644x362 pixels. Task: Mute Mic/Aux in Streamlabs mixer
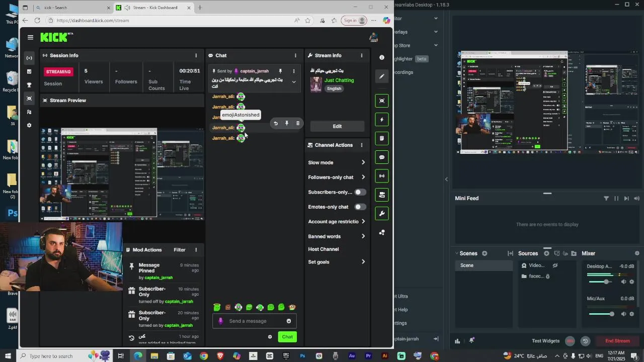click(624, 314)
